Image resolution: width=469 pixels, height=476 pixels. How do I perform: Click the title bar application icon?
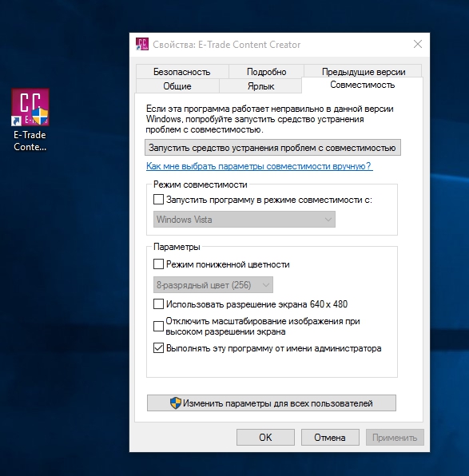coord(142,44)
